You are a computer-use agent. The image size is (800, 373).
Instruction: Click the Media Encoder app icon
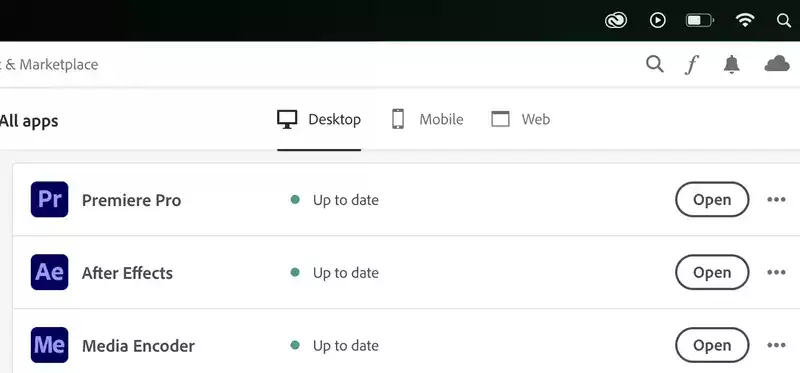(x=49, y=345)
